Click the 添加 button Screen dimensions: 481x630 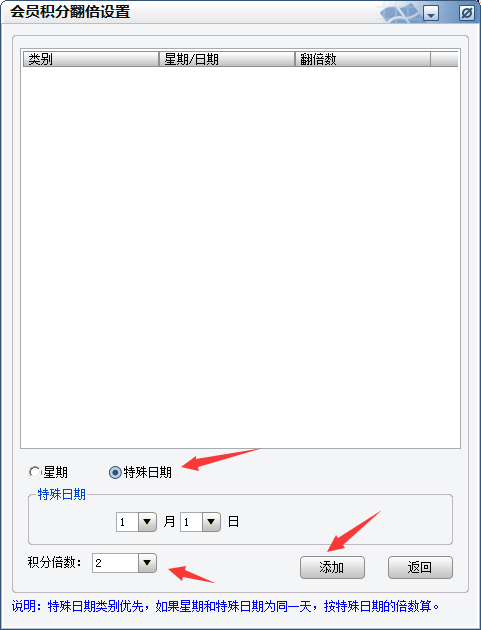(332, 567)
